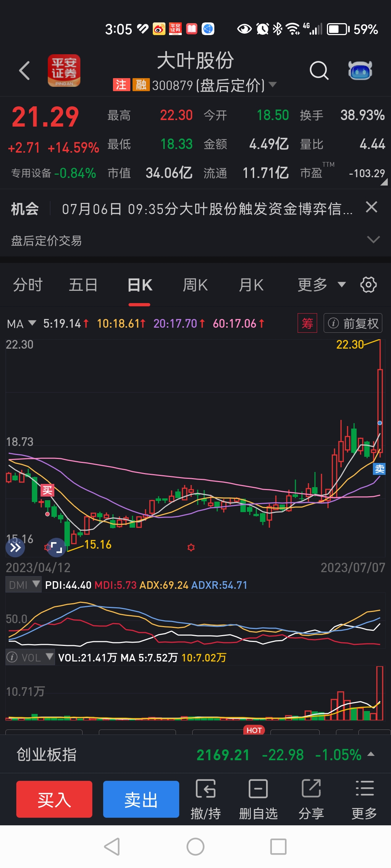
Task: Open chart settings gear icon
Action: coord(369,285)
